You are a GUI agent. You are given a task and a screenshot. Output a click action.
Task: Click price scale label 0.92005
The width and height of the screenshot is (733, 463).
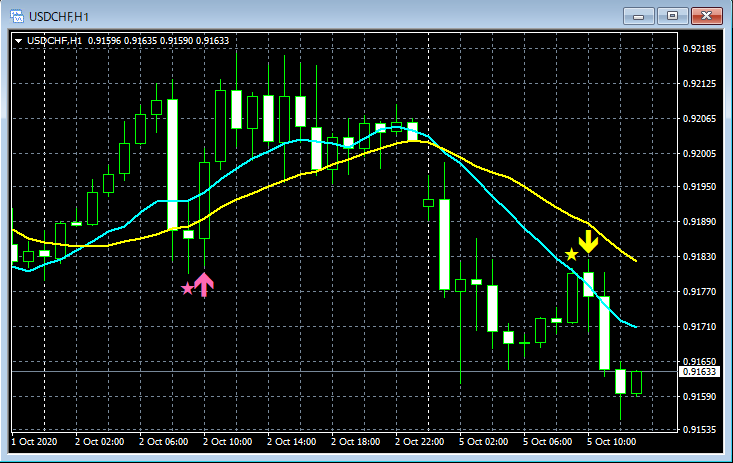point(699,154)
